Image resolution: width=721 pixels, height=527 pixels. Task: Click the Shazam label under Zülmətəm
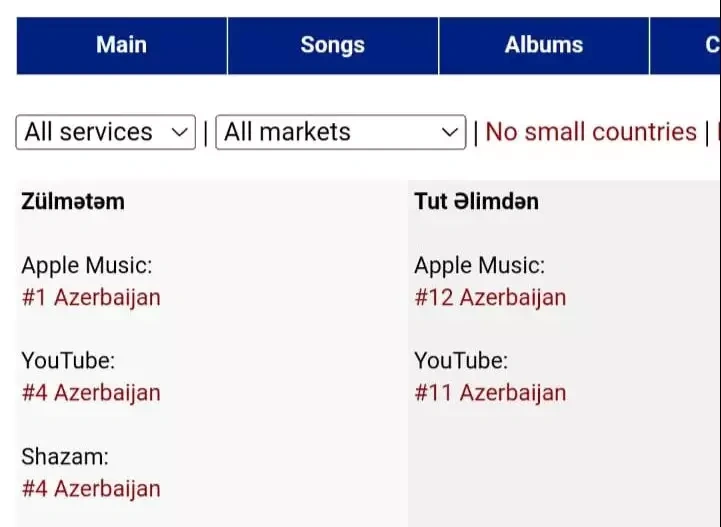(x=65, y=457)
